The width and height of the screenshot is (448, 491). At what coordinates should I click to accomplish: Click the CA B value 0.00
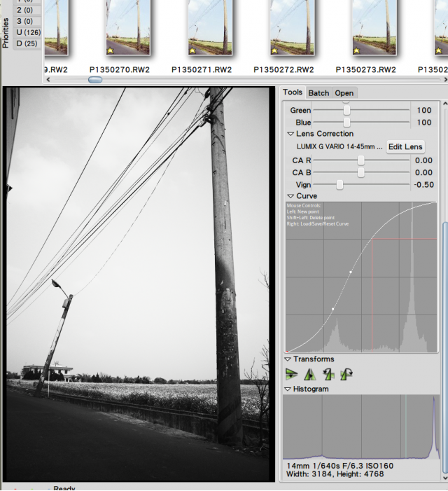[424, 172]
